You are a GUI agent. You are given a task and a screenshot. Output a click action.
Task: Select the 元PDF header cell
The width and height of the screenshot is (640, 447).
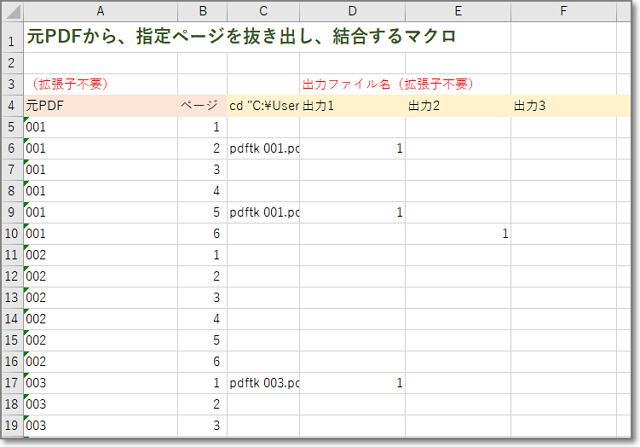[100, 105]
